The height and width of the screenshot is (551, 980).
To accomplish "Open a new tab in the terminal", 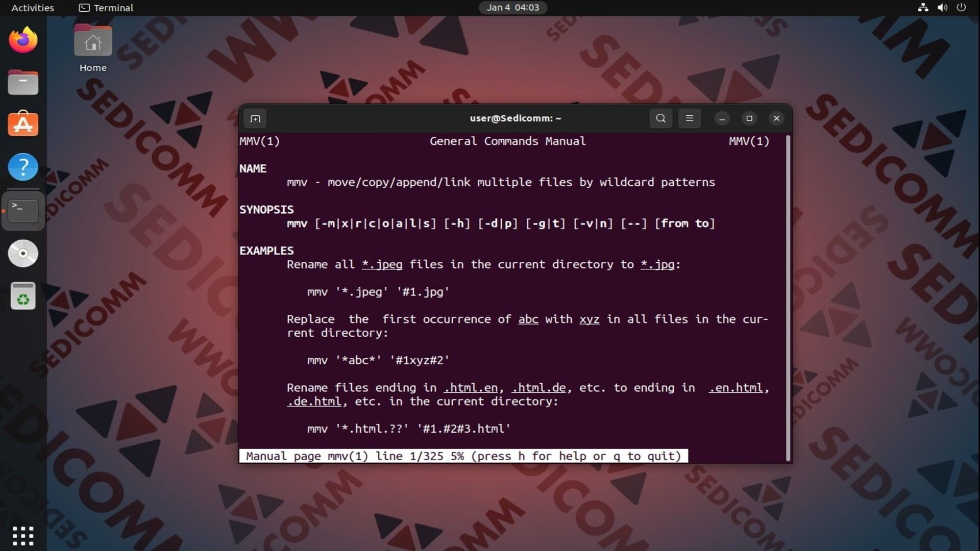I will click(x=255, y=118).
